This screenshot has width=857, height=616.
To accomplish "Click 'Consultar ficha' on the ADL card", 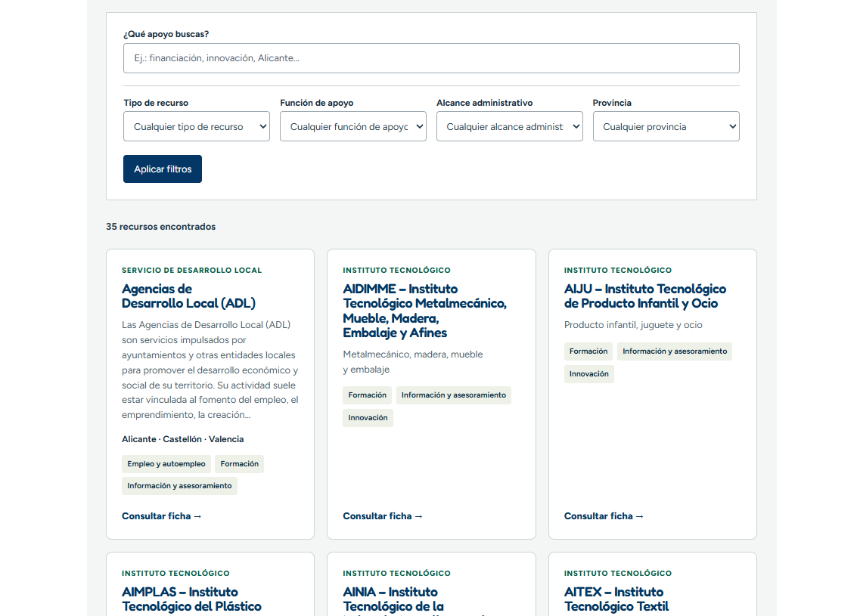I will point(161,516).
